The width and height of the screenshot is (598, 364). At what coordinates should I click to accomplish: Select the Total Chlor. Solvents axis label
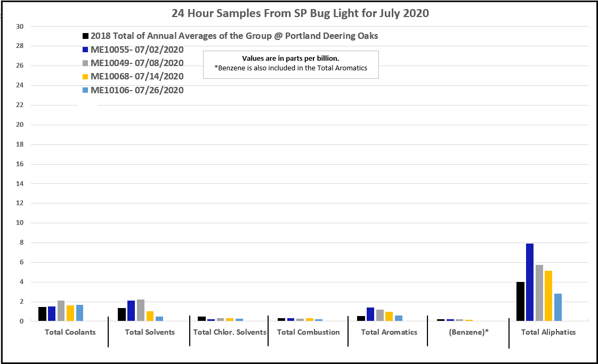pyautogui.click(x=230, y=332)
